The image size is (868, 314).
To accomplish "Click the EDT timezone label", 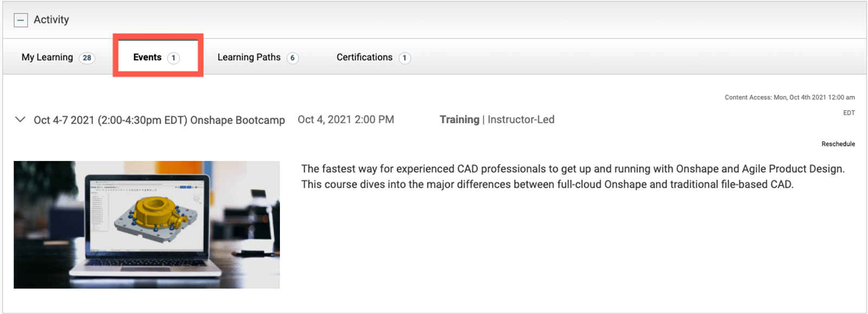I will tap(848, 113).
